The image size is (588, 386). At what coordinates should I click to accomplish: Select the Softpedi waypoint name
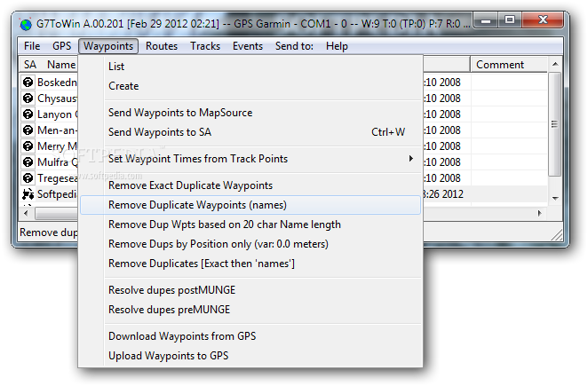[x=57, y=194]
